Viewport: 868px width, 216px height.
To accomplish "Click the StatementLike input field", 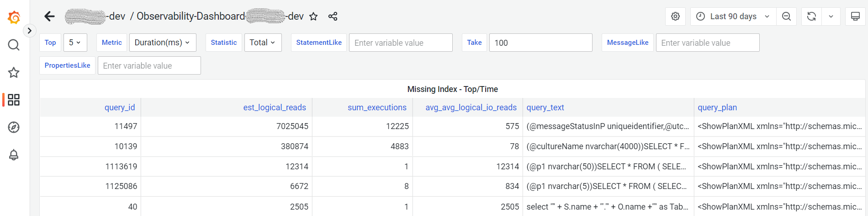I will click(x=400, y=43).
